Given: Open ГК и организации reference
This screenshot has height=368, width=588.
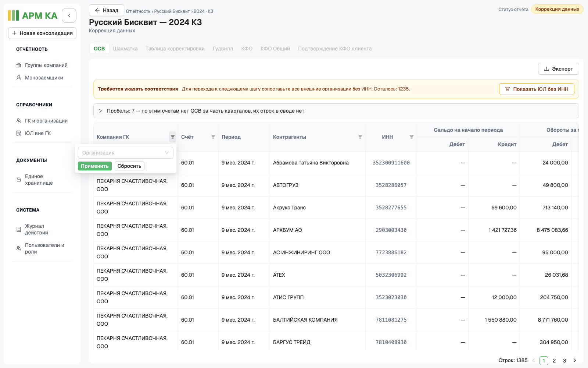Looking at the screenshot, I should tap(42, 121).
